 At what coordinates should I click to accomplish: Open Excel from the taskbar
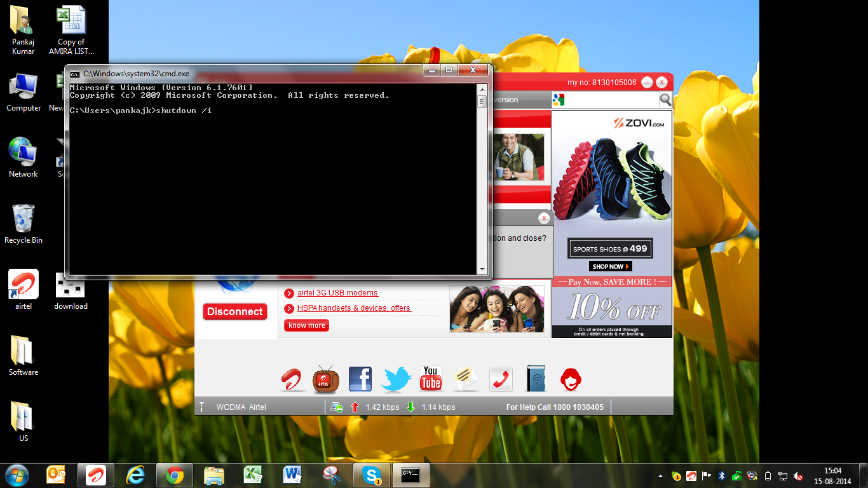(254, 475)
